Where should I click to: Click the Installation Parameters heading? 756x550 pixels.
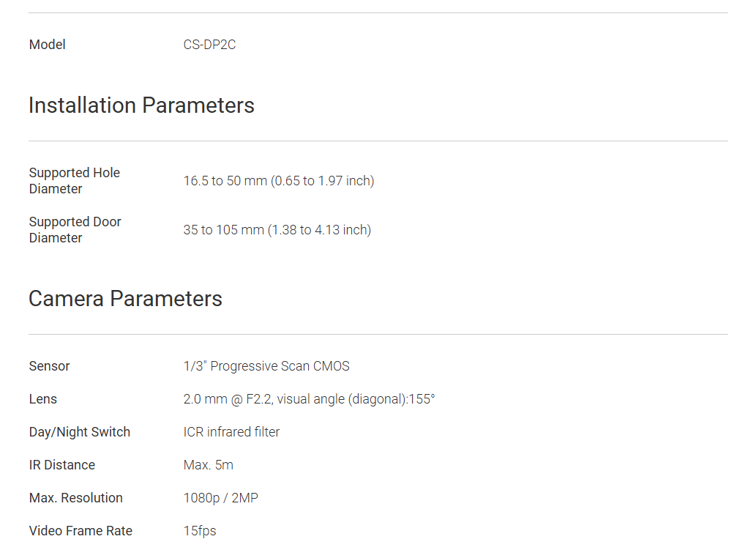(x=141, y=105)
